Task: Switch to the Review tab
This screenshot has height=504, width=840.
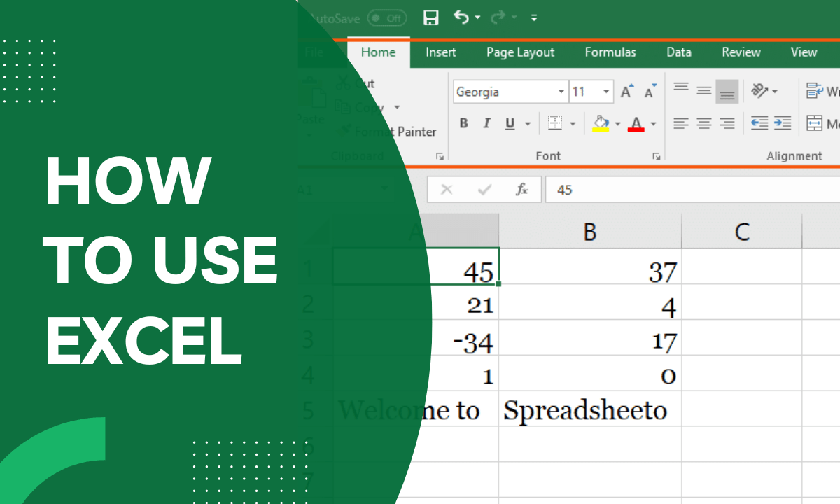Action: click(741, 52)
